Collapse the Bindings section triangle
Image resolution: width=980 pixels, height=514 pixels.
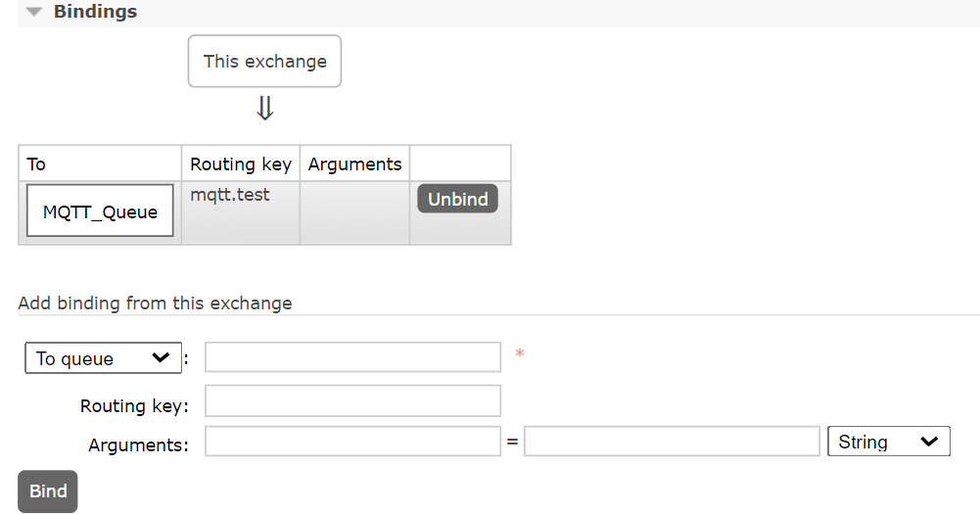coord(33,12)
